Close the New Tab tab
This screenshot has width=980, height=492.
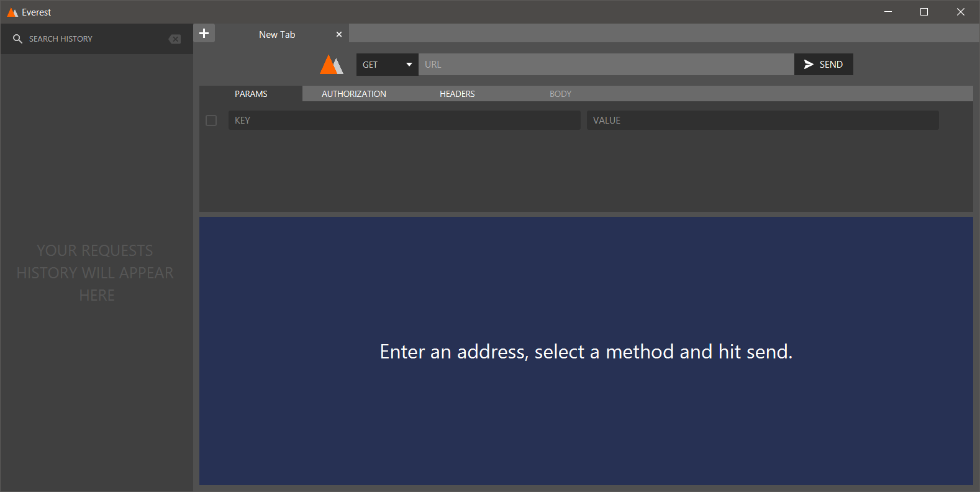[338, 35]
